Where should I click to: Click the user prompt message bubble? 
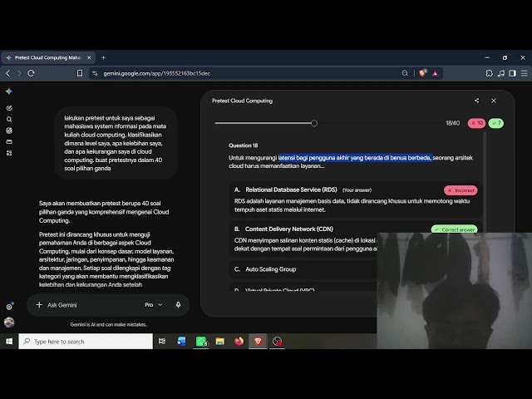[x=116, y=143]
